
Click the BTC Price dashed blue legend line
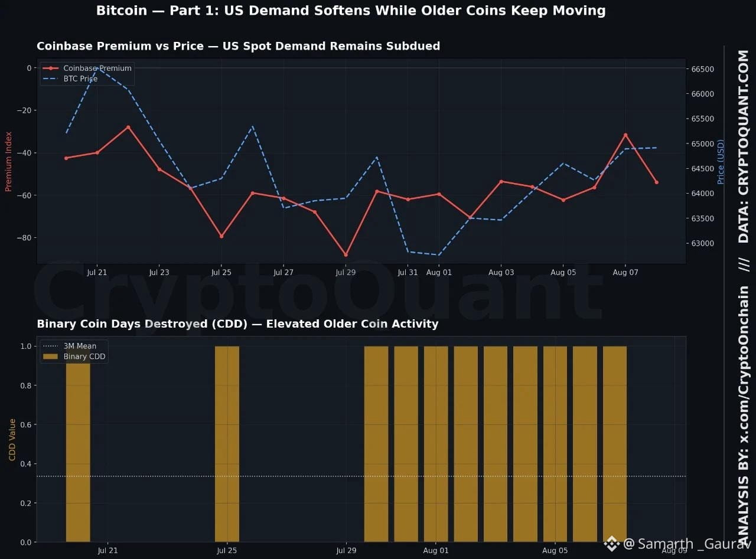[x=51, y=79]
